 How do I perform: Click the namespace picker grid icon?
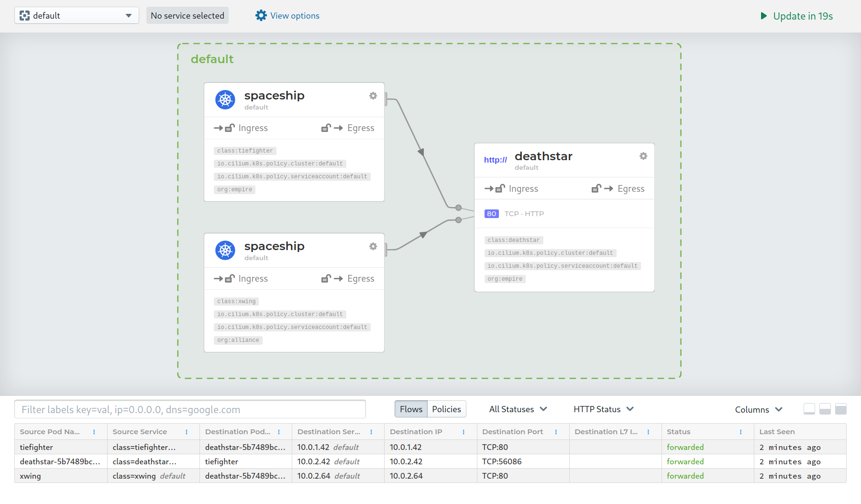(25, 15)
